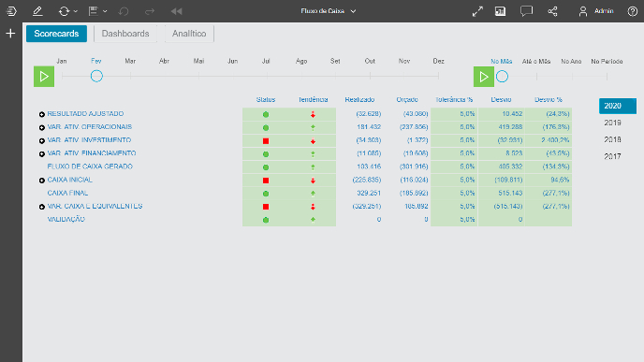Click the share icon
644x362 pixels.
(552, 11)
